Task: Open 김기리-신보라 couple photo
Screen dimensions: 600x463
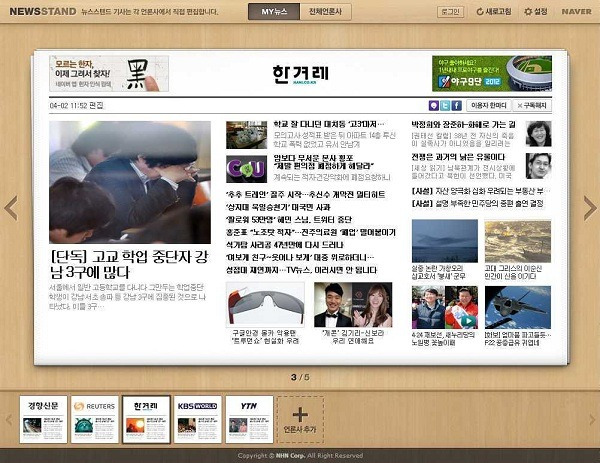Action: point(353,305)
